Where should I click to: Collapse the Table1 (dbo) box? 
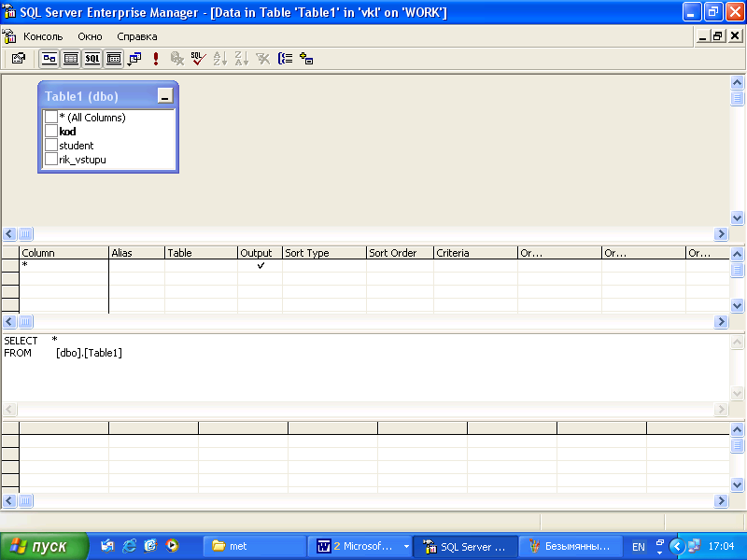165,96
